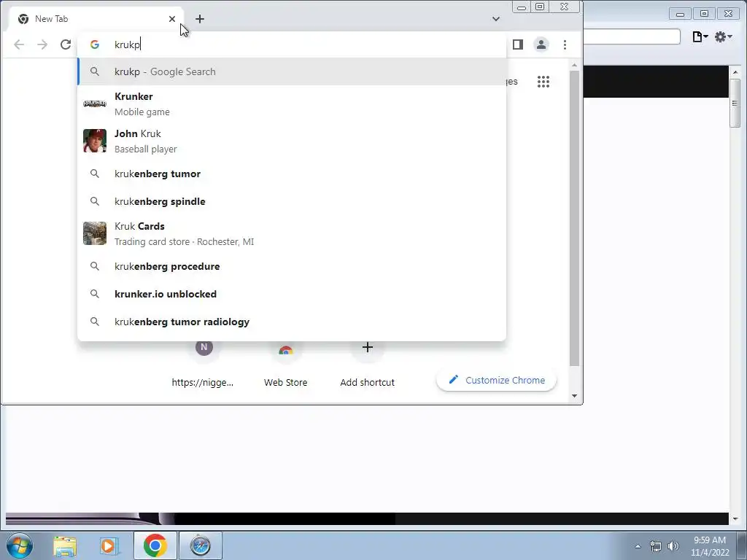
Task: Show hidden system tray icons
Action: (638, 546)
